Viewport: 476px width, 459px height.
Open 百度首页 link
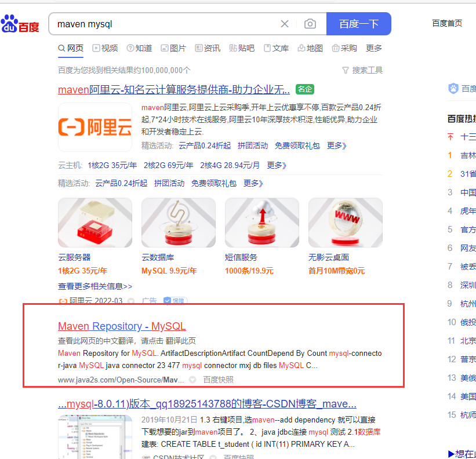coord(447,23)
